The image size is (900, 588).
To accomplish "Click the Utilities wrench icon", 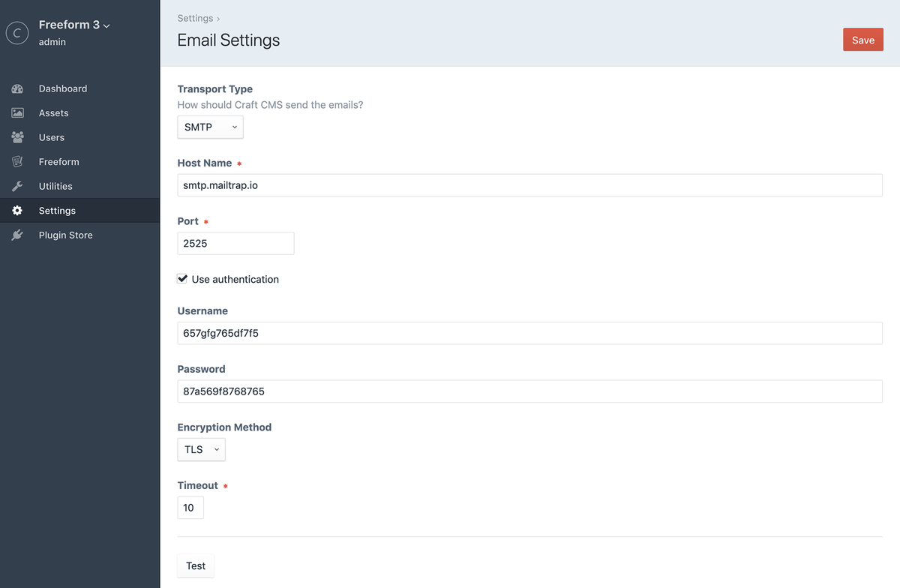I will tap(17, 186).
